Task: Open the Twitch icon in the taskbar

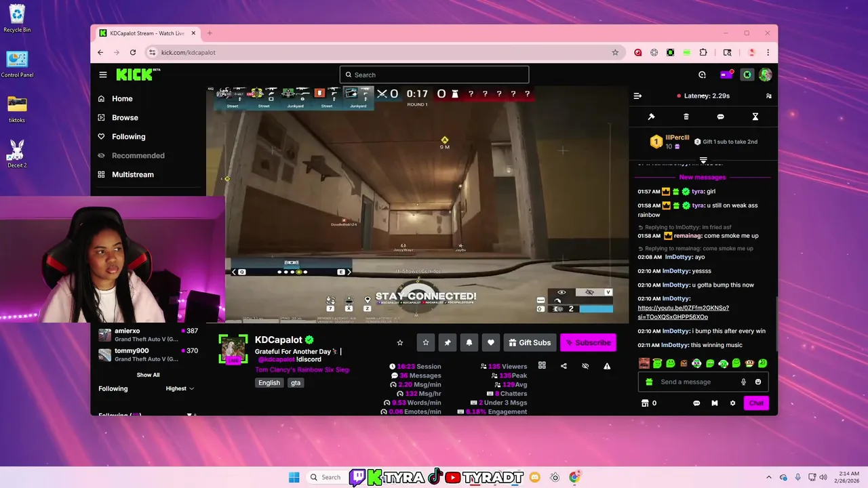Action: 357,477
